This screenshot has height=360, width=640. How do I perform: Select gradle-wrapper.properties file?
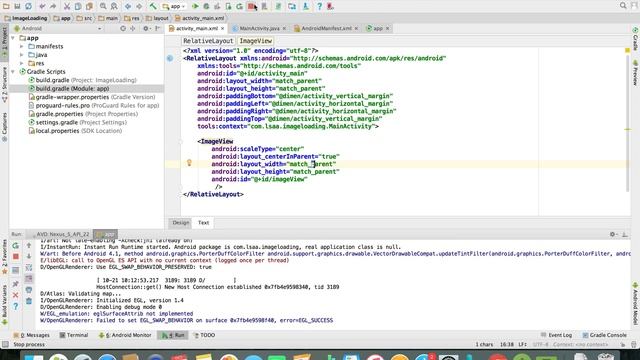tap(92, 97)
